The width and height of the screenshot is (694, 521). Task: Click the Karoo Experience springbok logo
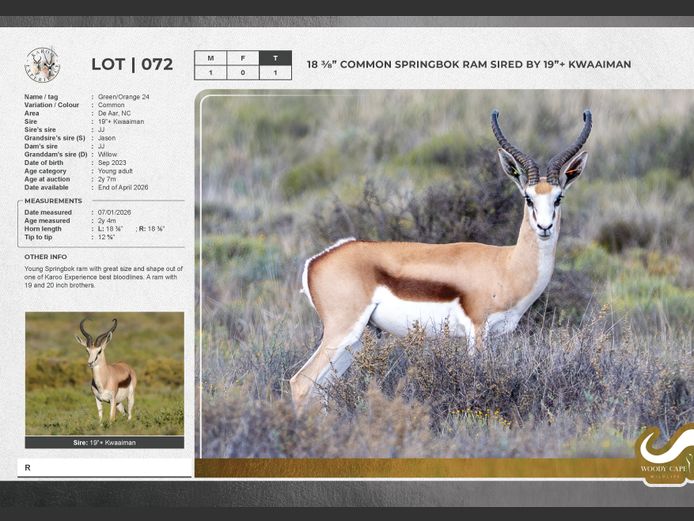pos(42,64)
